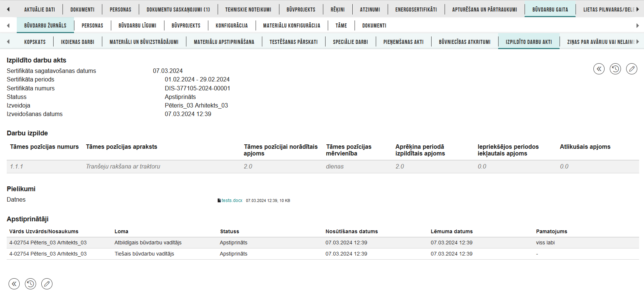Screen dimensions: 644x292
Task: Open top-row Personas tab
Action: [121, 9]
